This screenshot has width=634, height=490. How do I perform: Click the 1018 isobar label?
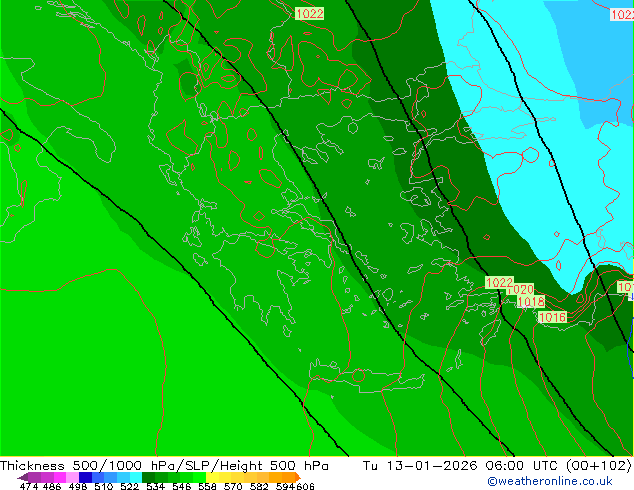coord(531,302)
